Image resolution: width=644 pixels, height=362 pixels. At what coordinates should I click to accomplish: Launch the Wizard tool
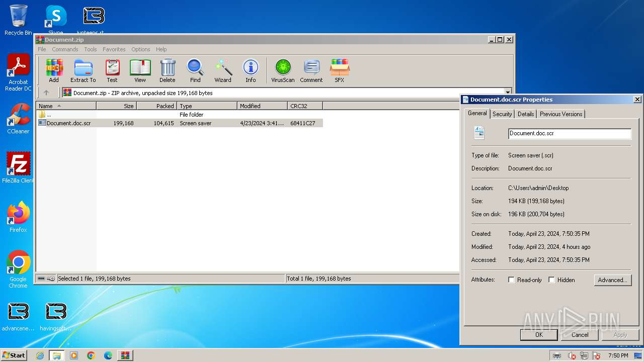click(x=223, y=70)
